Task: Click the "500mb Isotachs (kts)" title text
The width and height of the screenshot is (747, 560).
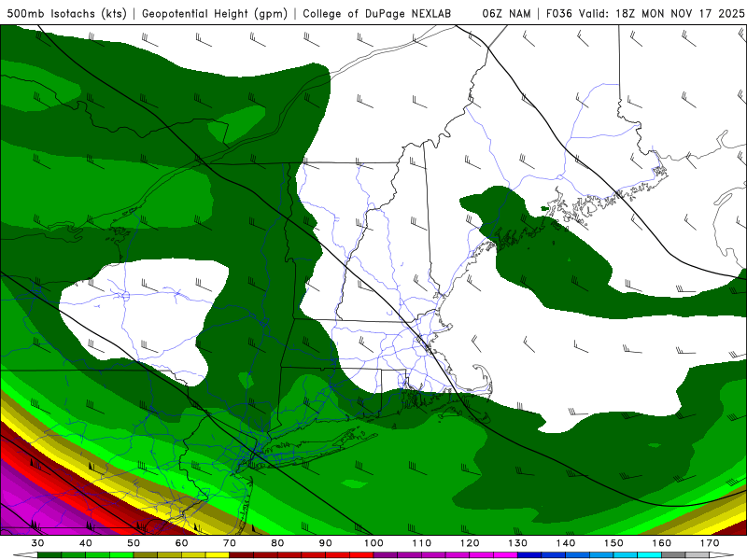Action: point(67,14)
